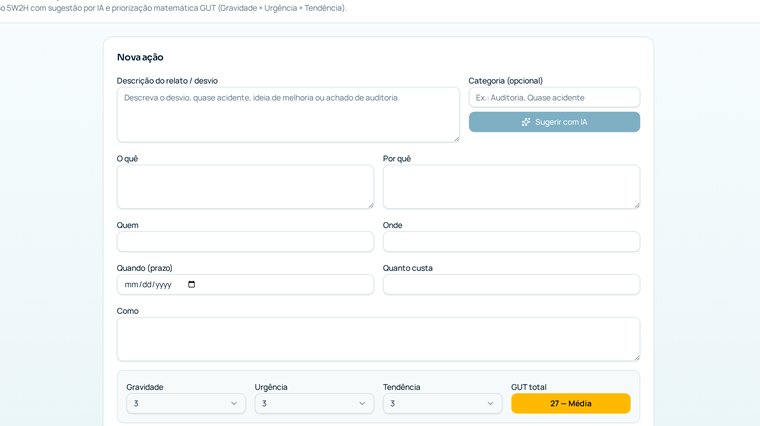Click the resize handle of Descrição textarea
This screenshot has height=426, width=760.
tap(456, 139)
